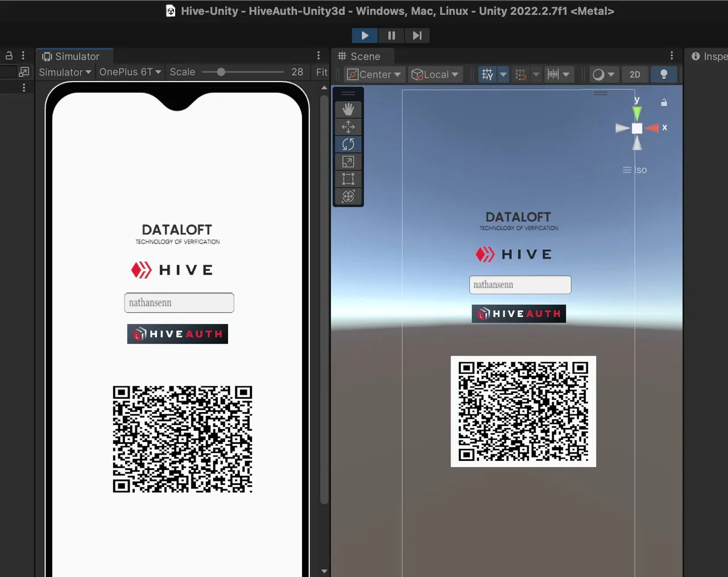
Task: Click scroll up arrow in Simulator
Action: pyautogui.click(x=324, y=88)
